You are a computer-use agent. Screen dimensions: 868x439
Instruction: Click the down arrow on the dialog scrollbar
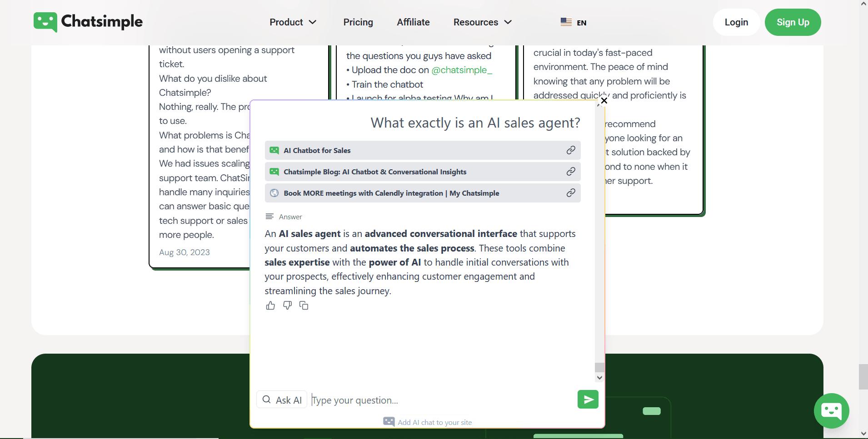599,377
